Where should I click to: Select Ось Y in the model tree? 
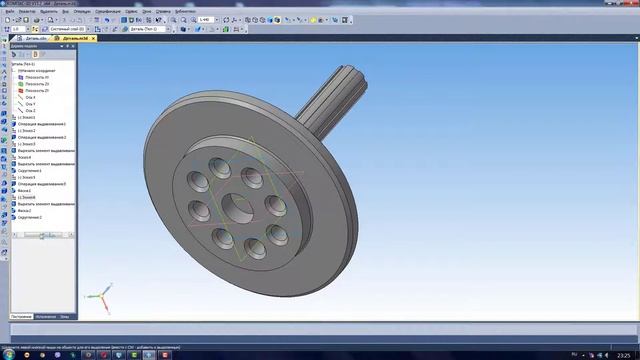tap(30, 104)
